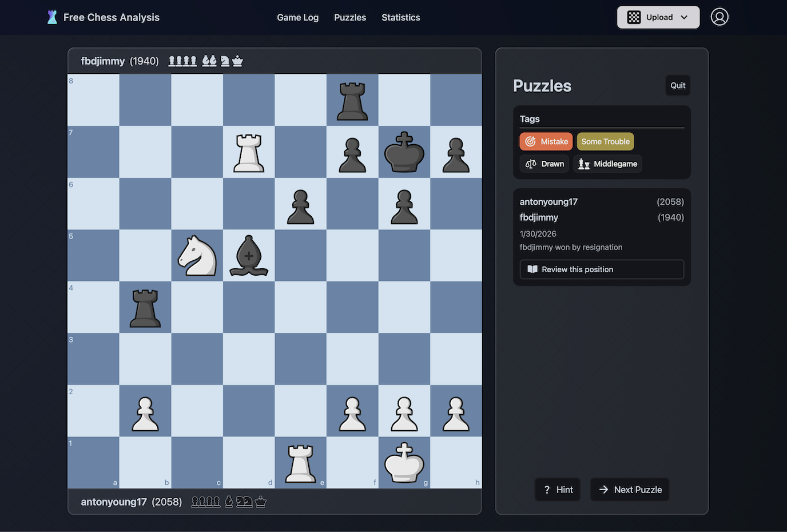Review this position button
787x532 pixels.
[602, 269]
